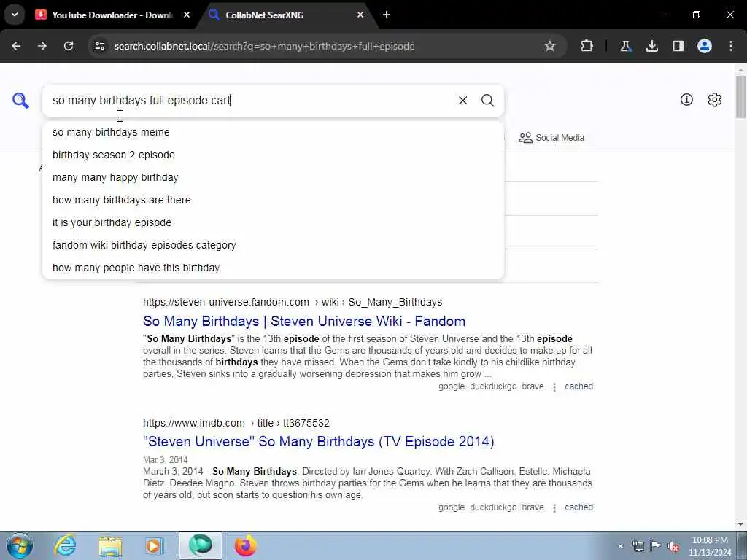Open File Explorer from taskbar
747x560 pixels.
[x=111, y=545]
